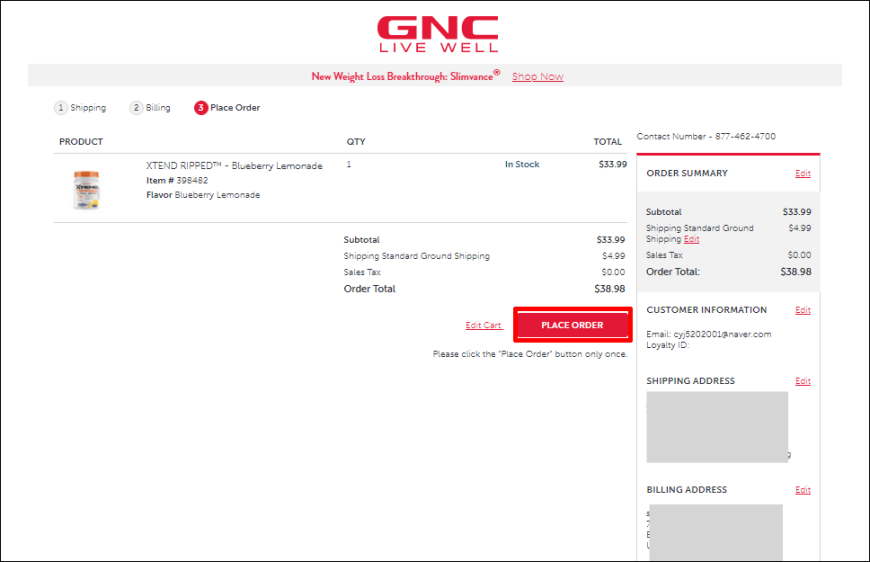Edit the Shipping Address

coord(802,381)
